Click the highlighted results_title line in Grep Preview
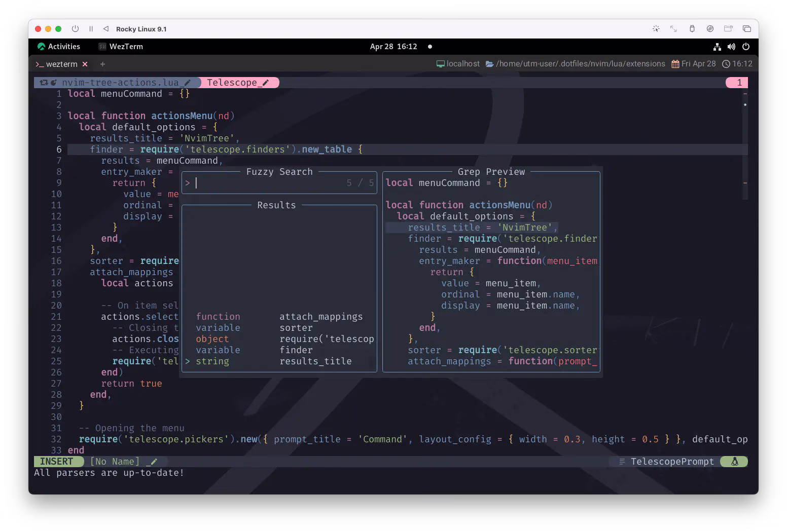The width and height of the screenshot is (787, 532). [x=472, y=227]
